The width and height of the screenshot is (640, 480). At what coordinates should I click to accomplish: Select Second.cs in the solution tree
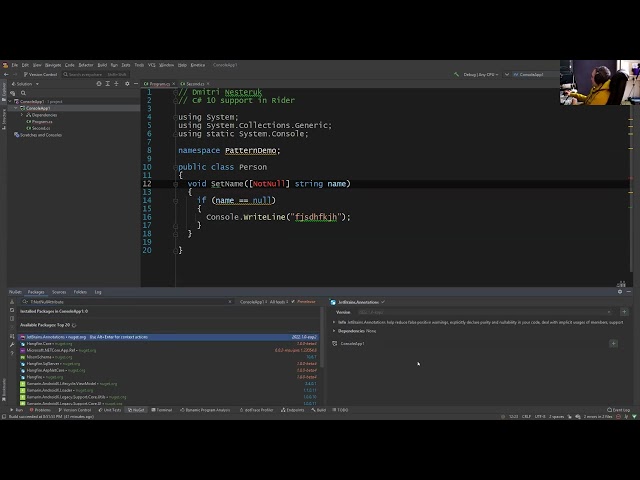pos(38,128)
